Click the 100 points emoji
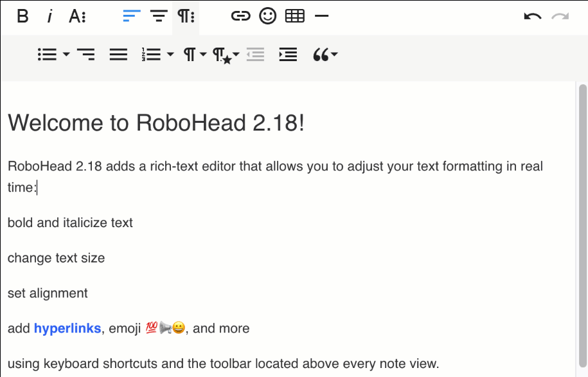Screen dimensions: 588x377 click(x=151, y=328)
